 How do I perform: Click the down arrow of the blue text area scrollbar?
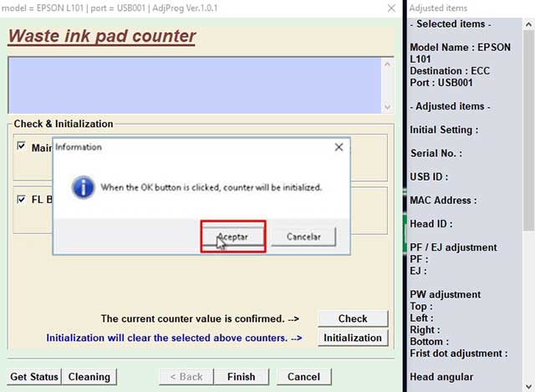(x=387, y=107)
